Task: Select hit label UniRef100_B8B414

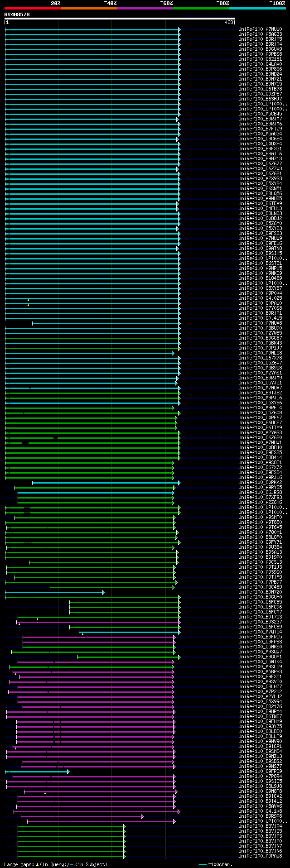Action: pos(260,457)
